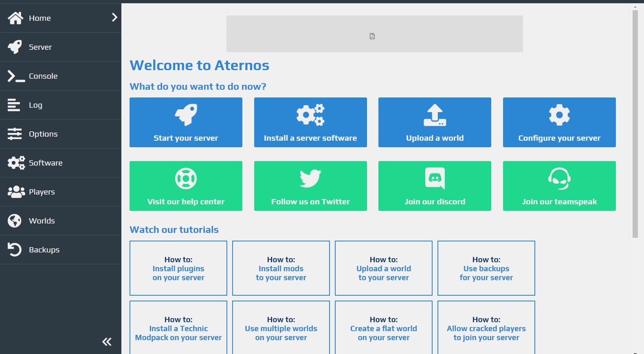The height and width of the screenshot is (354, 644).
Task: Click the broken image icon in banner
Action: pyautogui.click(x=372, y=36)
